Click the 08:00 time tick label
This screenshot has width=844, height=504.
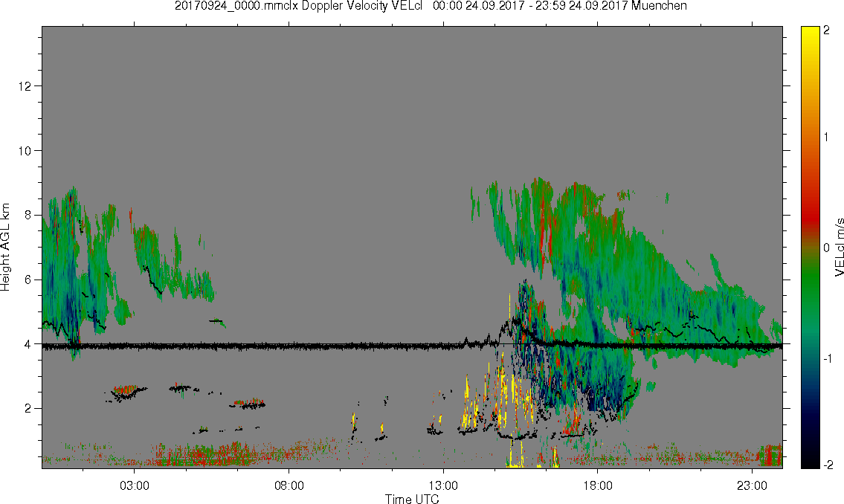(289, 485)
